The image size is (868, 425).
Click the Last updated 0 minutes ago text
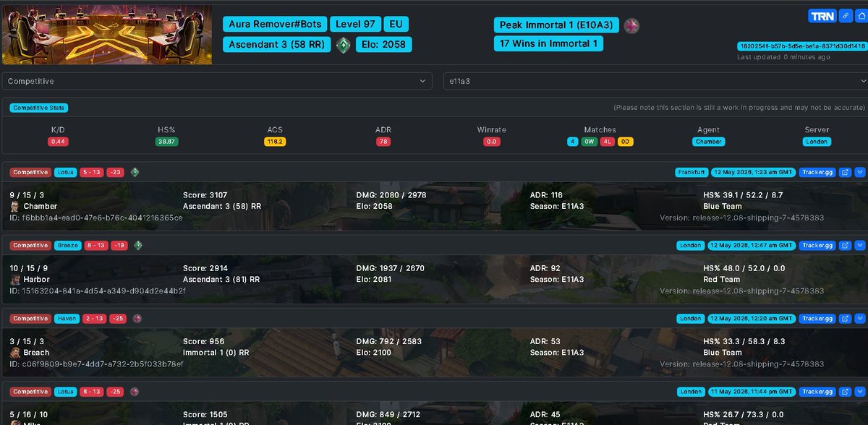point(783,57)
